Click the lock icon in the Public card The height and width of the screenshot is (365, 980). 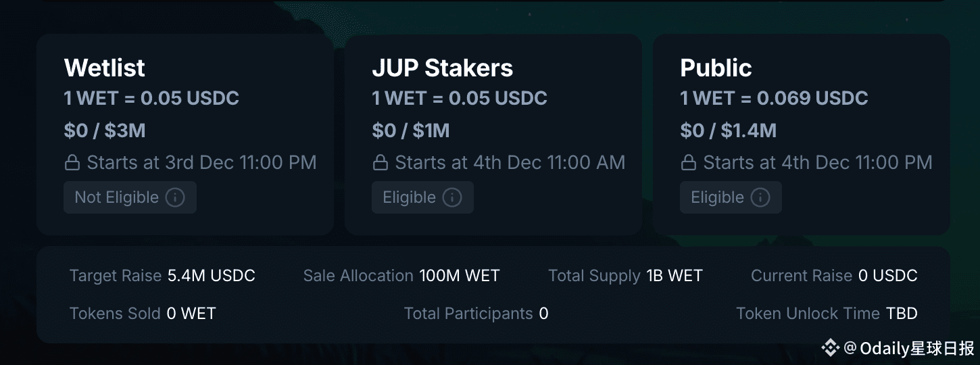coord(689,163)
